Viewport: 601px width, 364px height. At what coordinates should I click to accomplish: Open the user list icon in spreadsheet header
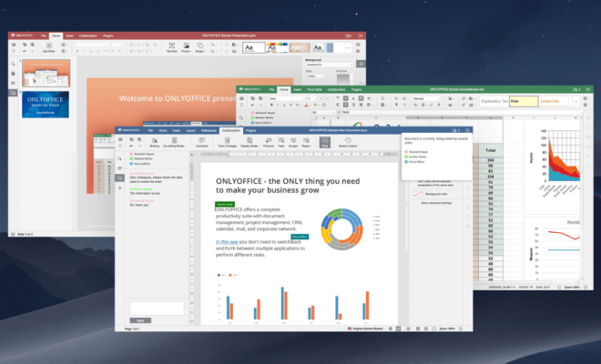pos(576,89)
